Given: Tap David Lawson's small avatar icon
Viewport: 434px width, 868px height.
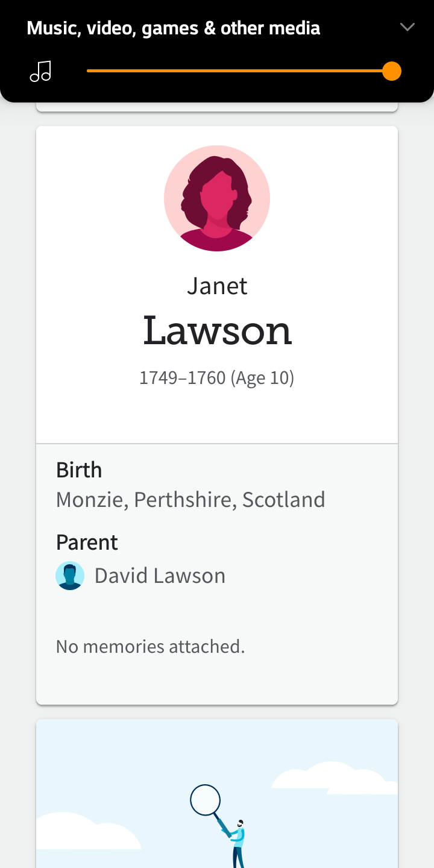Looking at the screenshot, I should click(x=70, y=576).
